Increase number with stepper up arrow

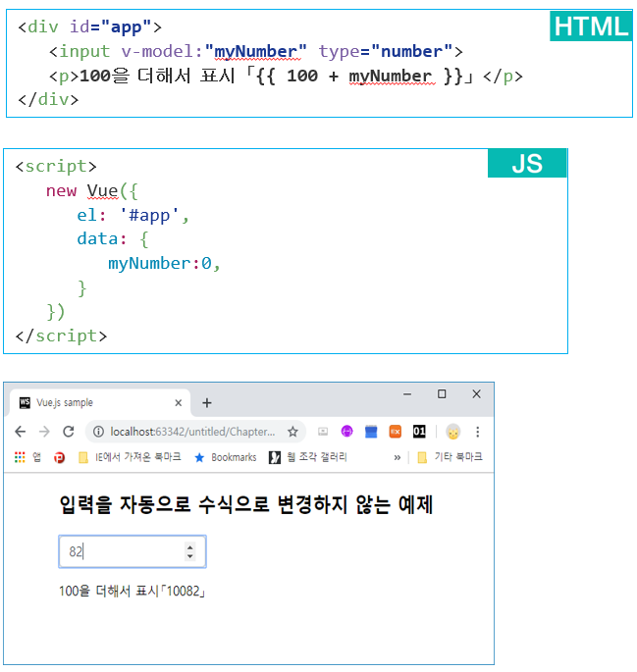point(189,547)
